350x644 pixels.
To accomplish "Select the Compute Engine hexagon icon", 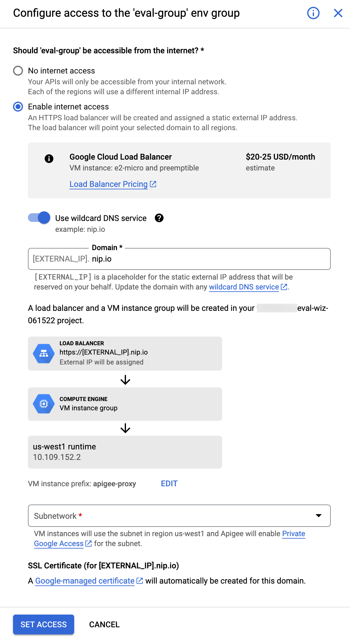I will pos(43,404).
